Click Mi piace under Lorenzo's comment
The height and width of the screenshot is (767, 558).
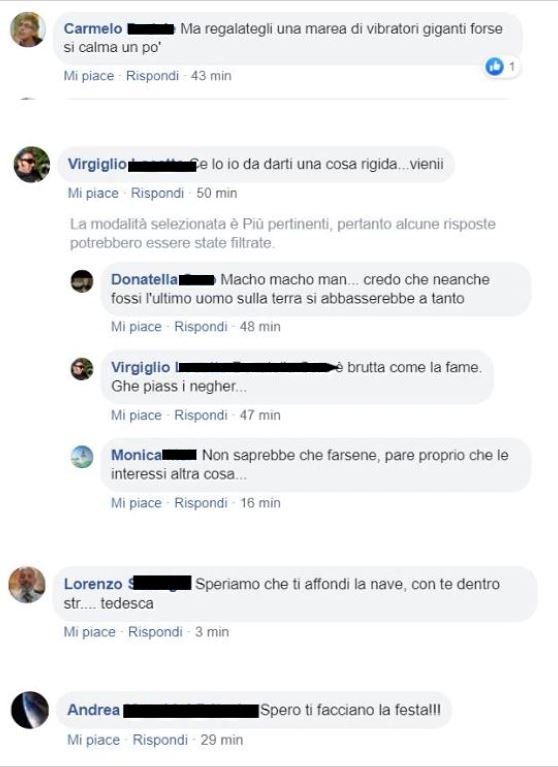tap(89, 632)
